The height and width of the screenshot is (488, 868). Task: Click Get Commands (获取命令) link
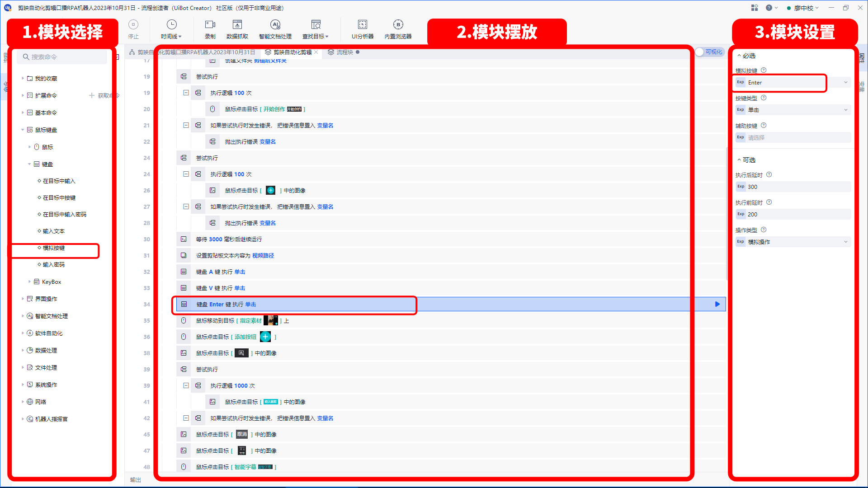104,95
